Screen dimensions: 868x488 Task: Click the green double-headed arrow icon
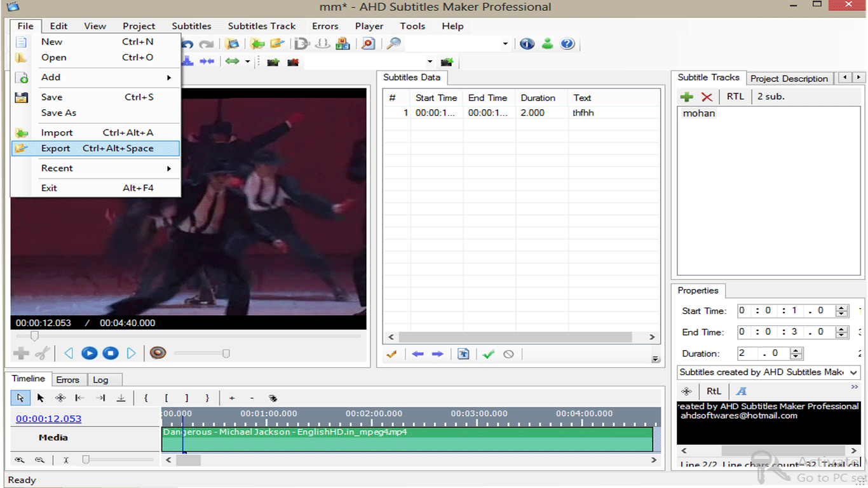click(232, 62)
